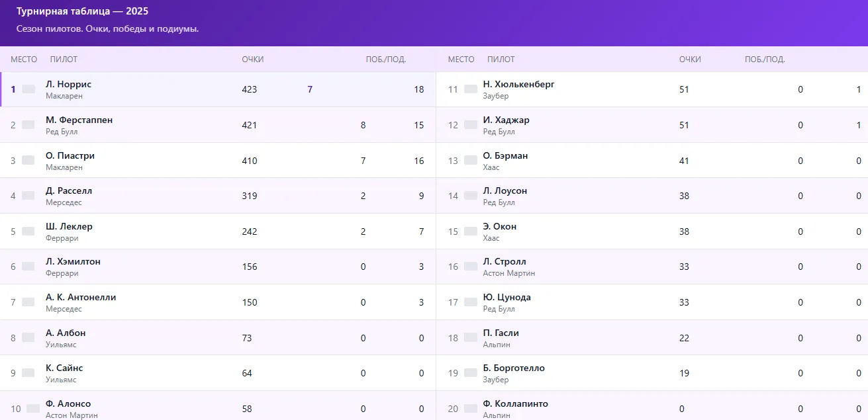The width and height of the screenshot is (868, 420).
Task: Select driver name Н. Хюлькенберг
Action: pyautogui.click(x=519, y=85)
